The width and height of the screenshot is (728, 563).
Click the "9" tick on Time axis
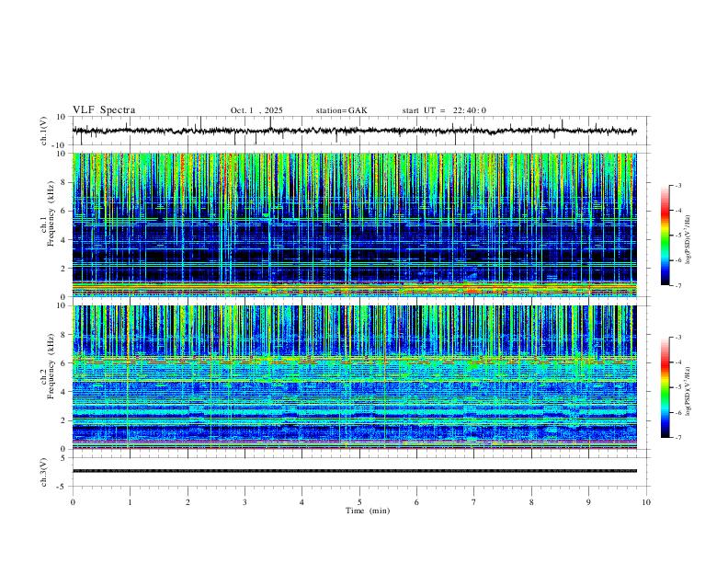(588, 502)
